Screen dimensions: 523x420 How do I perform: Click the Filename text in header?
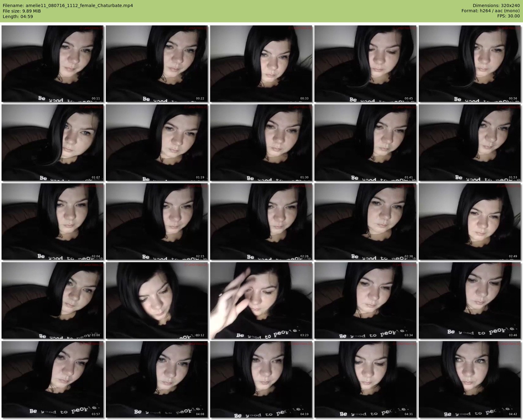[x=68, y=6]
